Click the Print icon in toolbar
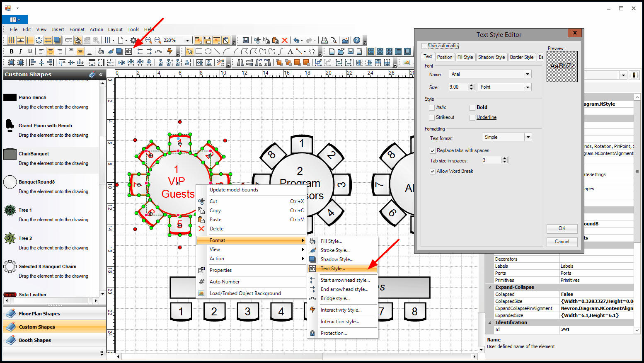The width and height of the screenshot is (644, 363). pos(324,40)
